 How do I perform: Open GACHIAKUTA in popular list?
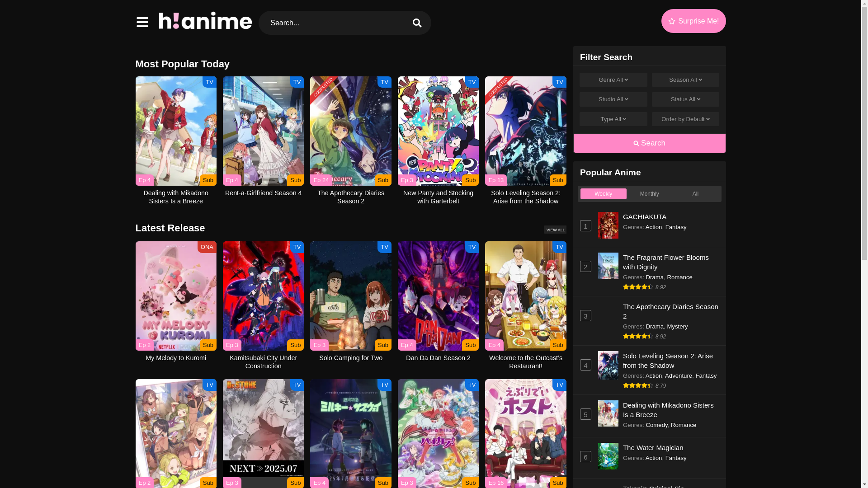[645, 217]
